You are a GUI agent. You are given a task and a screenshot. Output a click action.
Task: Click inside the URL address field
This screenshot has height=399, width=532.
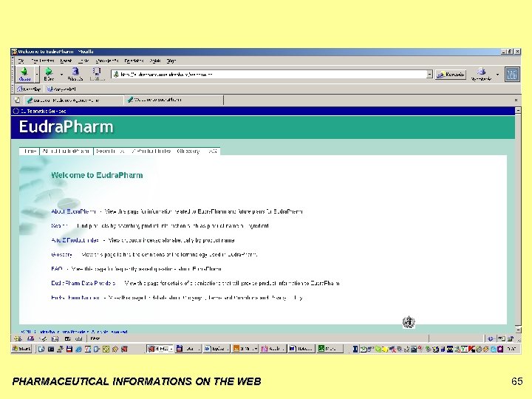(x=268, y=74)
